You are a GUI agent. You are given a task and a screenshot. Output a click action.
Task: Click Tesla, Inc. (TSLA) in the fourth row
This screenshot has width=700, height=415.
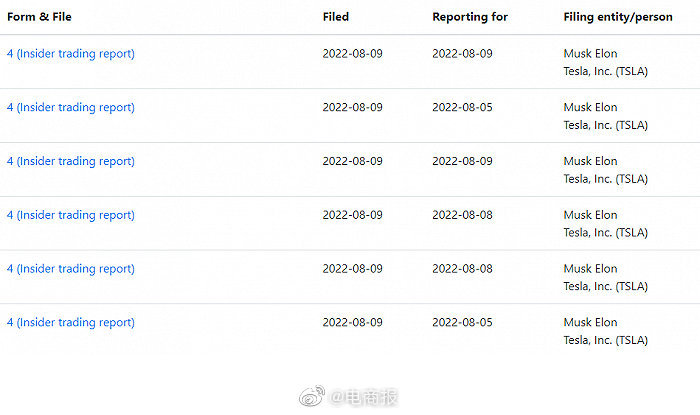tap(605, 233)
